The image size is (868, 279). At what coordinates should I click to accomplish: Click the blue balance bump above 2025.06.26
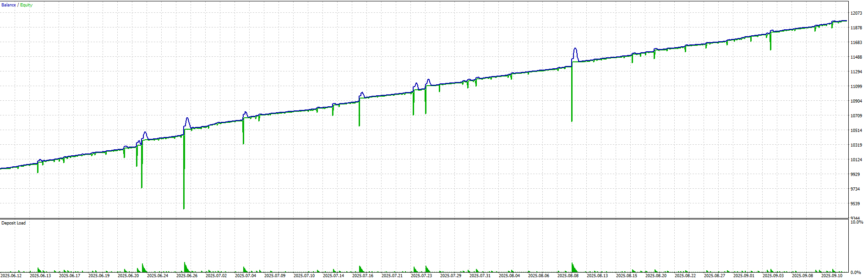tap(187, 120)
